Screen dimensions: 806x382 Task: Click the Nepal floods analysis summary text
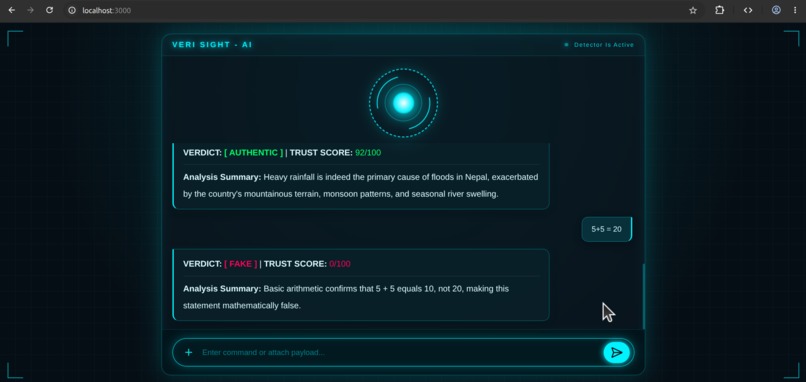point(360,186)
